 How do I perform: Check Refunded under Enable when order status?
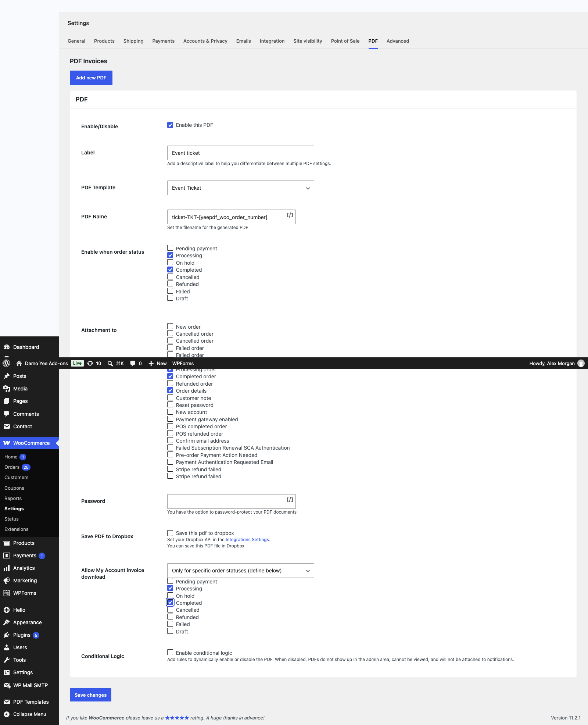170,284
